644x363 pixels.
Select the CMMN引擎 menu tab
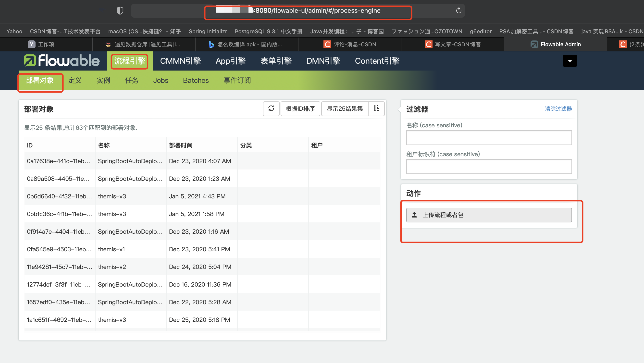[x=180, y=61]
